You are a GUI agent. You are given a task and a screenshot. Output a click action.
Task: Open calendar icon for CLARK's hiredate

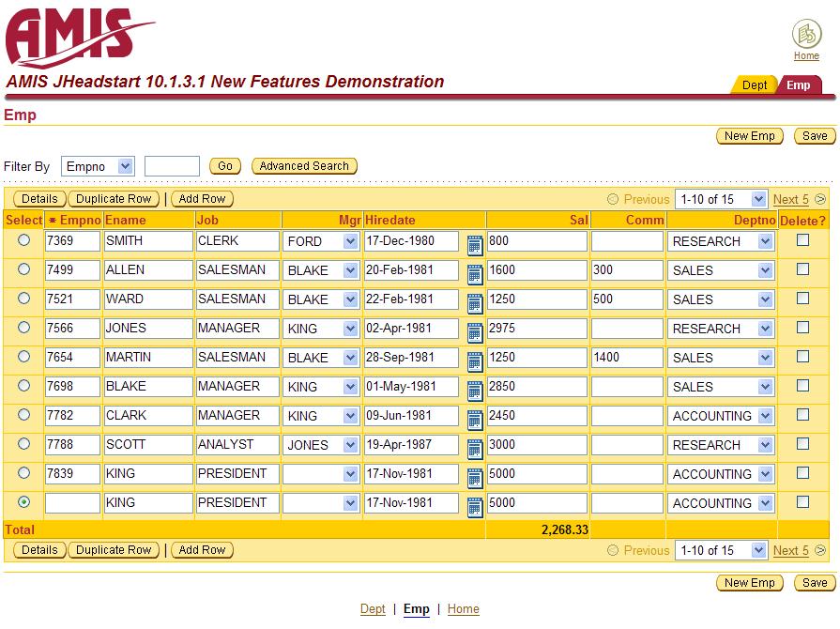475,421
